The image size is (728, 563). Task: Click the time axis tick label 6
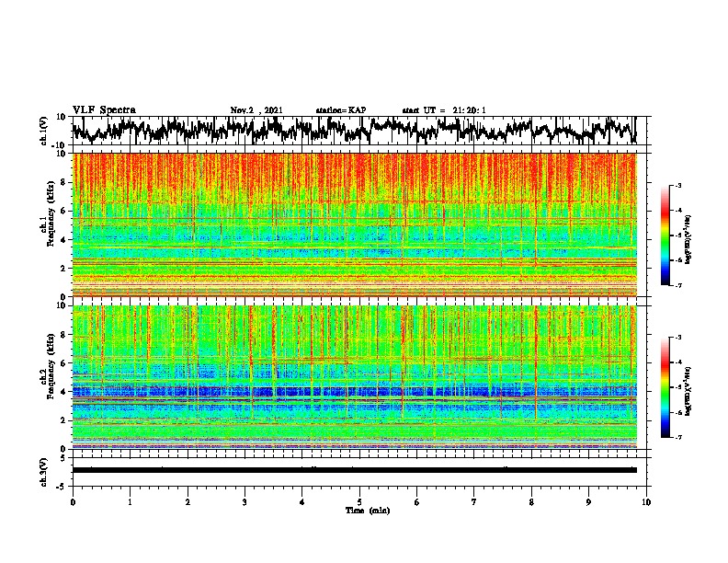click(x=416, y=502)
